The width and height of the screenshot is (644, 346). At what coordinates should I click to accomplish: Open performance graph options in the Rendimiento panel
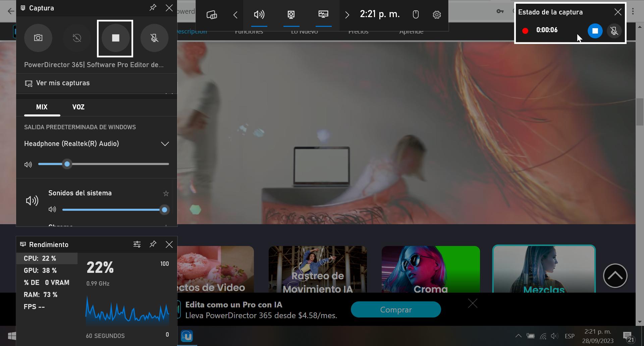coord(137,244)
